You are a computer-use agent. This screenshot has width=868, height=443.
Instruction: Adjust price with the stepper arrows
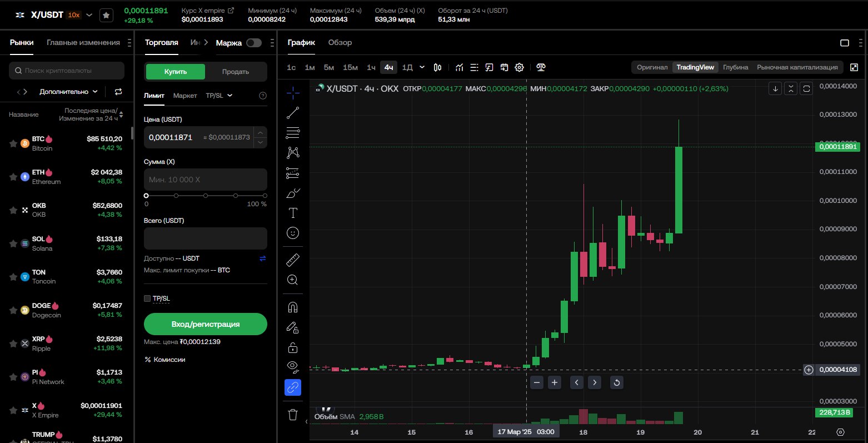coord(260,137)
